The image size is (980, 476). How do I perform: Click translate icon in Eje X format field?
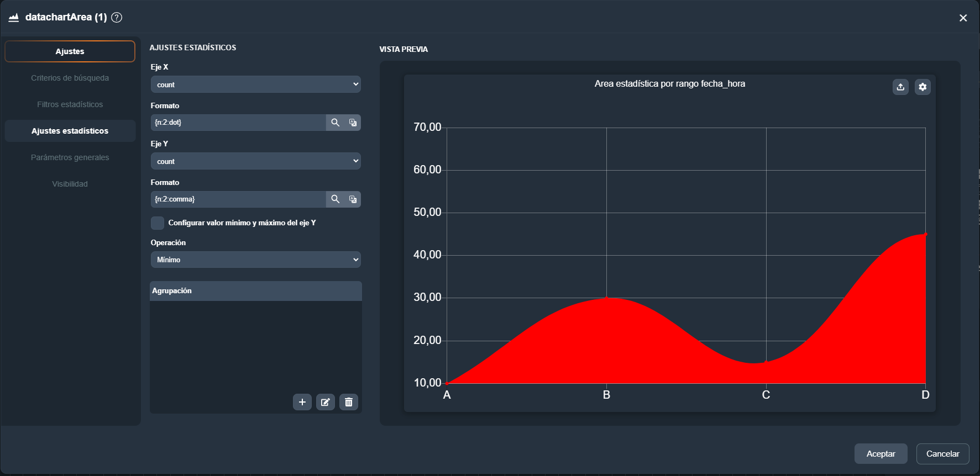353,123
